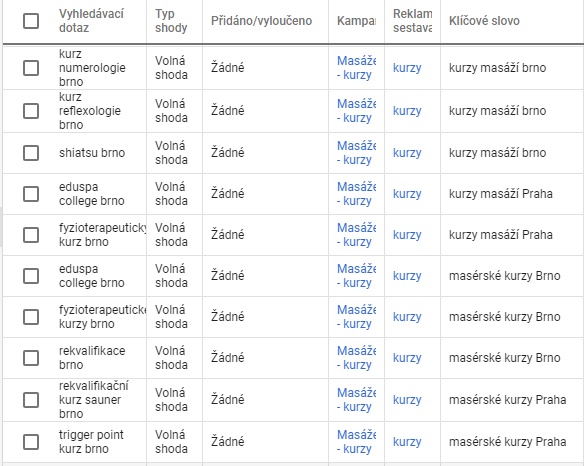This screenshot has width=584, height=466.
Task: Check the 'fyzioterapeutický kurz brno' row checkbox
Action: (31, 235)
